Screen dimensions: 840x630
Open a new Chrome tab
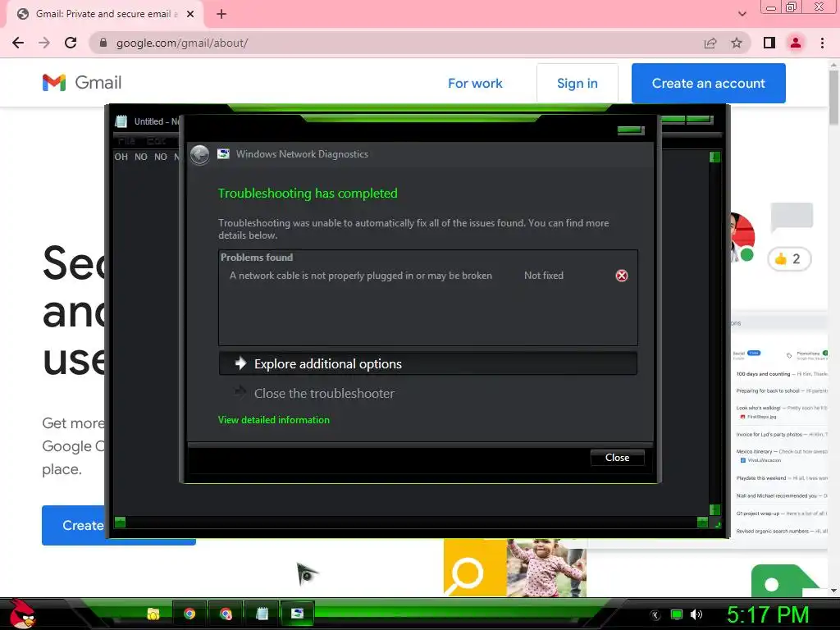click(x=221, y=14)
